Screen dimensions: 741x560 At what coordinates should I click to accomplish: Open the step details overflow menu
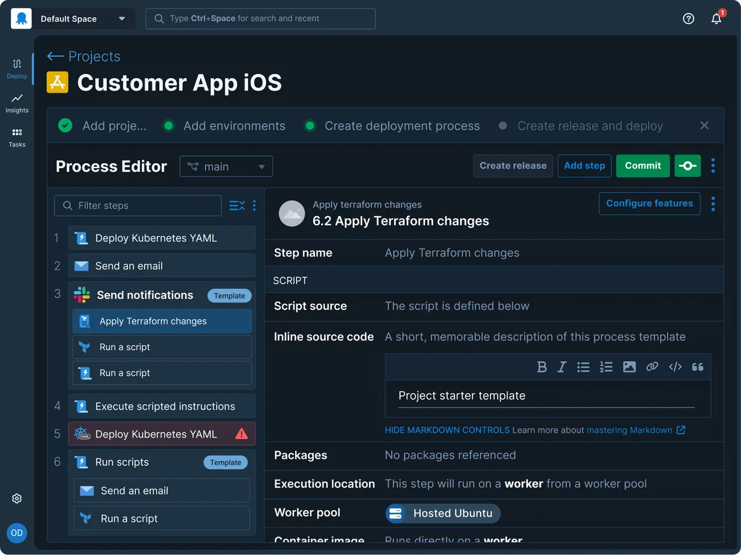tap(713, 204)
